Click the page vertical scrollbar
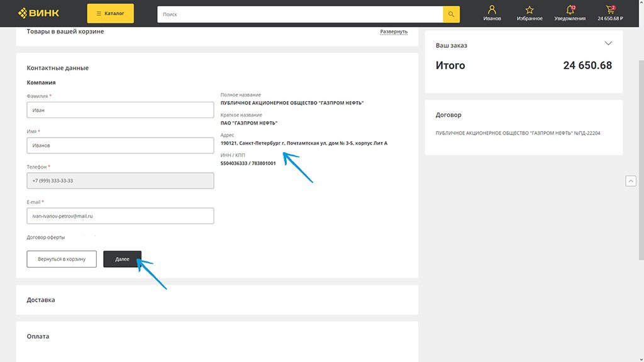644x362 pixels. (641, 160)
